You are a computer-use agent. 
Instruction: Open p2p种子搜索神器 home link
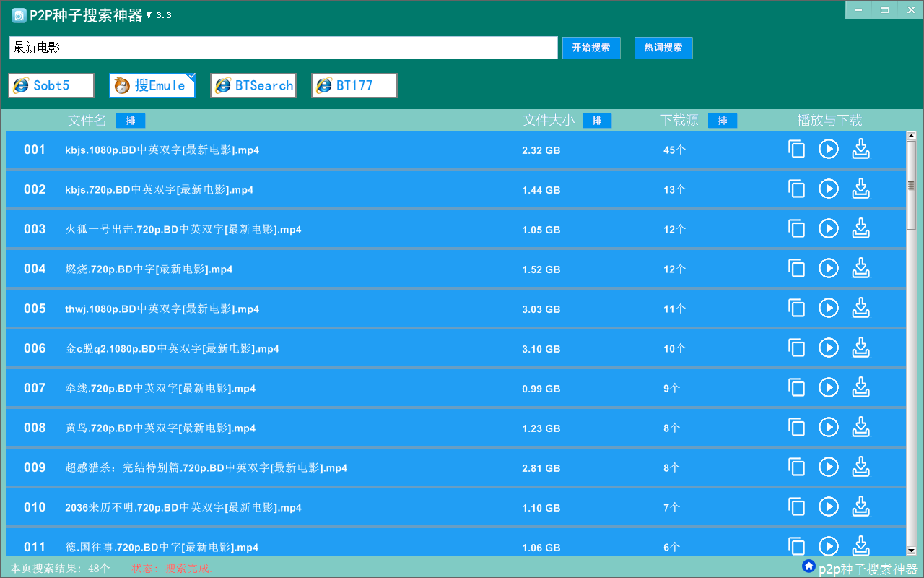859,569
